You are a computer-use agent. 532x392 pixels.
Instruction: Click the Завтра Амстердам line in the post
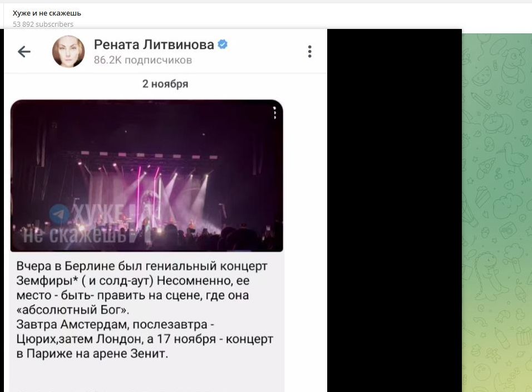[115, 325]
